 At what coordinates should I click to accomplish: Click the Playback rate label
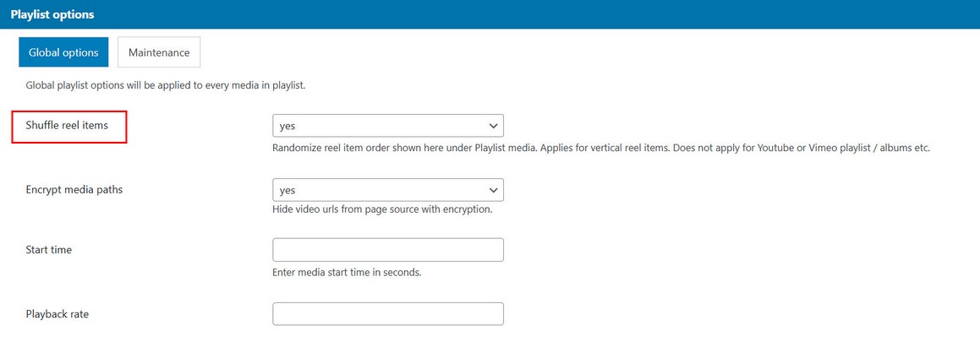click(57, 314)
